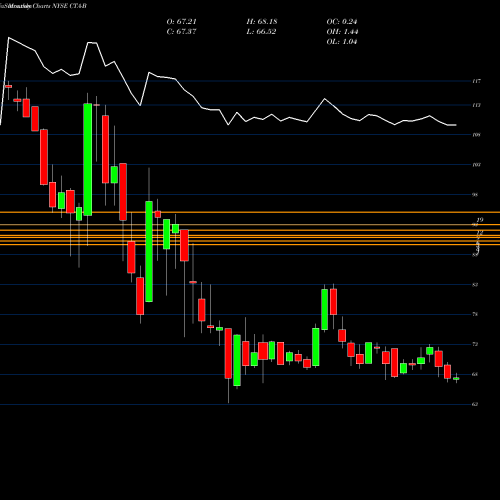500x500 pixels.
Task: Click the 103 price axis label
Action: point(476,164)
